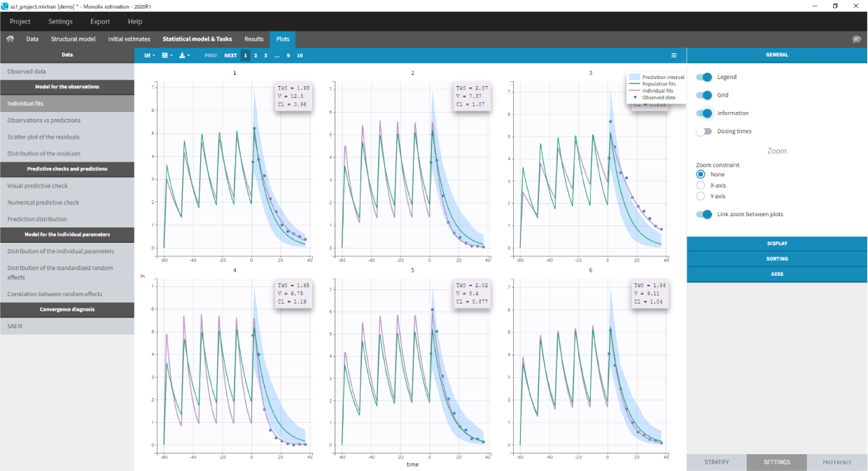The image size is (868, 471).
Task: Select X-axis zoom constraint radio
Action: (701, 185)
